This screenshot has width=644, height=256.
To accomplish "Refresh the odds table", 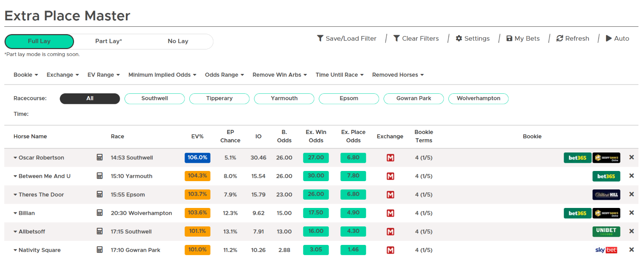I will coord(573,38).
